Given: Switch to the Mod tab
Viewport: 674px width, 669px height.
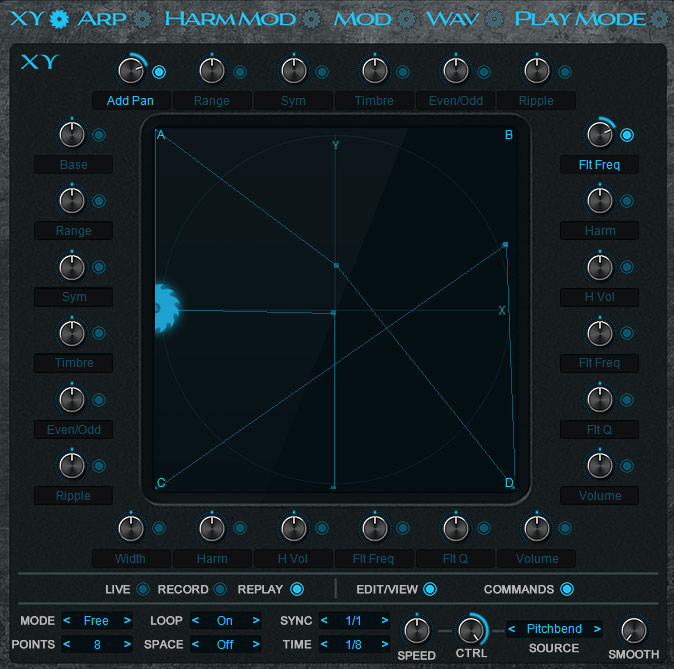Looking at the screenshot, I should coord(362,19).
